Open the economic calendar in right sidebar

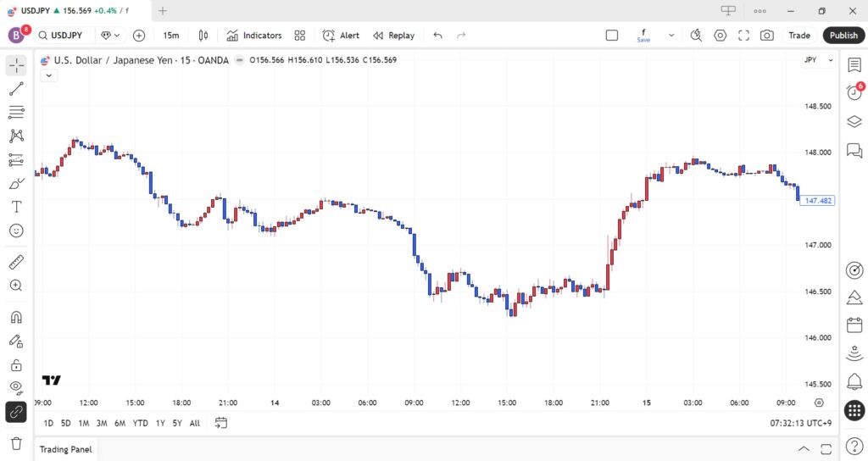(854, 325)
